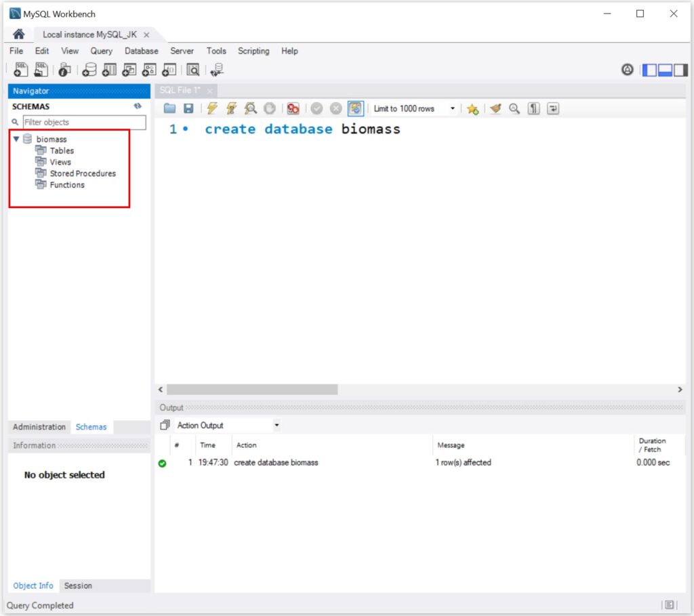Open the Limit to 1000 rows dropdown
The width and height of the screenshot is (694, 616).
[413, 108]
